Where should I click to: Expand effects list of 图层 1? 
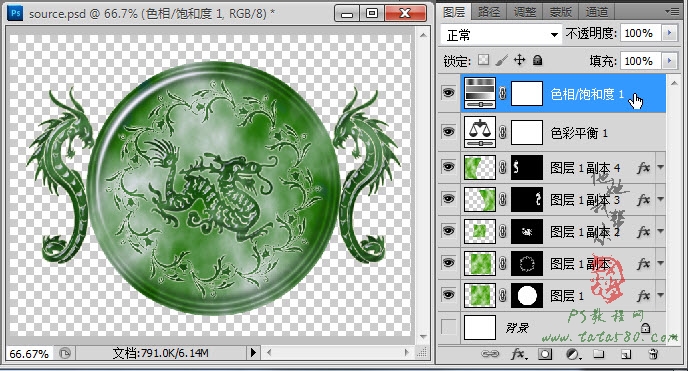[661, 296]
